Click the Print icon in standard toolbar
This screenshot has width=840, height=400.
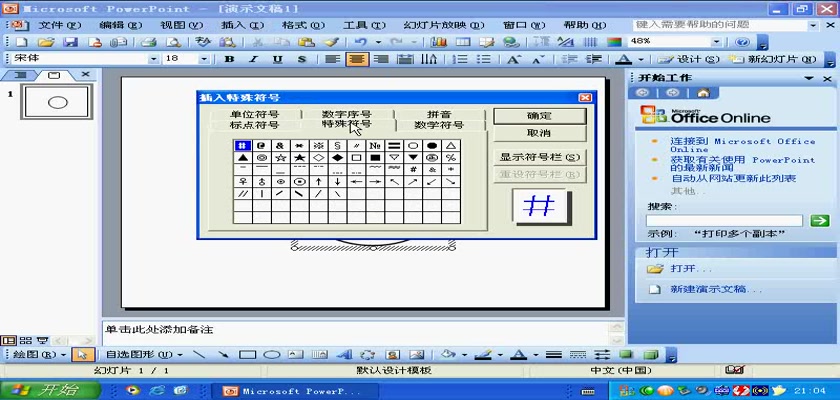pyautogui.click(x=148, y=42)
